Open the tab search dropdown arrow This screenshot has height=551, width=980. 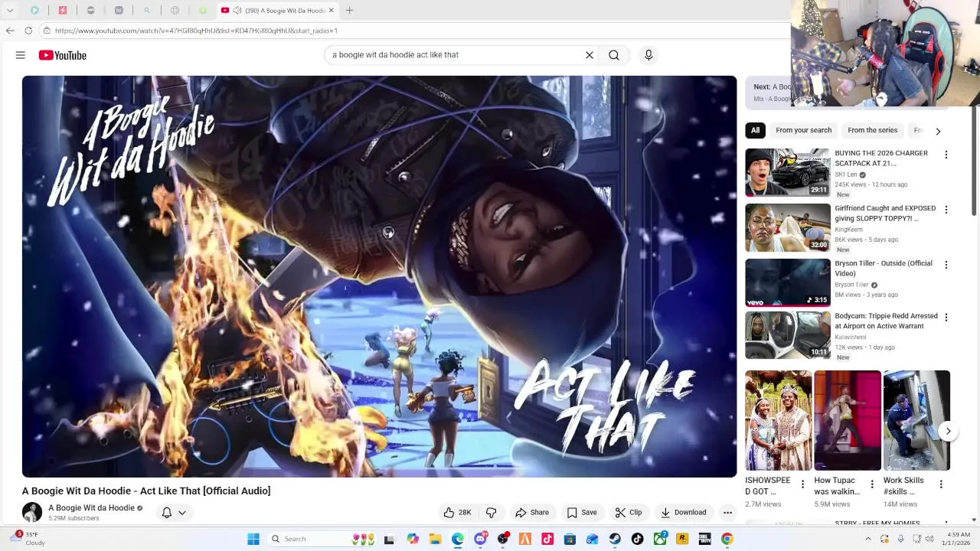coord(10,11)
